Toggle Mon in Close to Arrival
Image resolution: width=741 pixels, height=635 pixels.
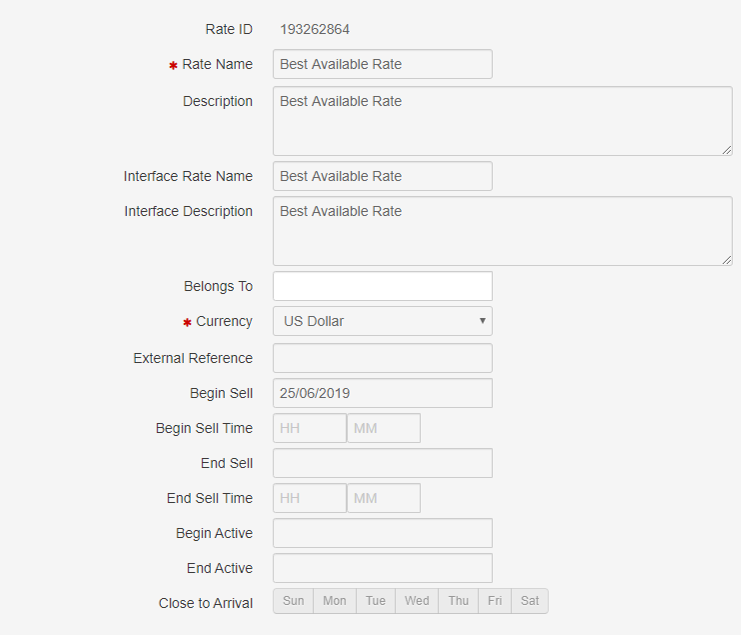click(x=335, y=601)
